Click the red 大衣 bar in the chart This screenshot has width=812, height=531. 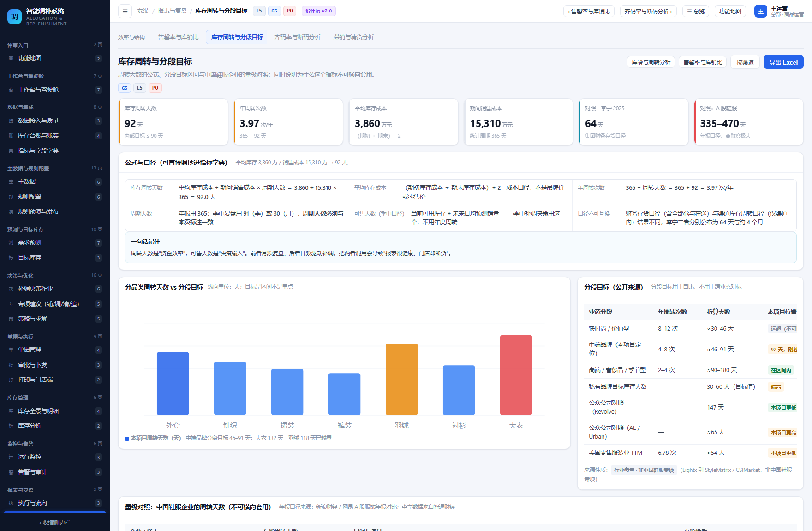516,375
